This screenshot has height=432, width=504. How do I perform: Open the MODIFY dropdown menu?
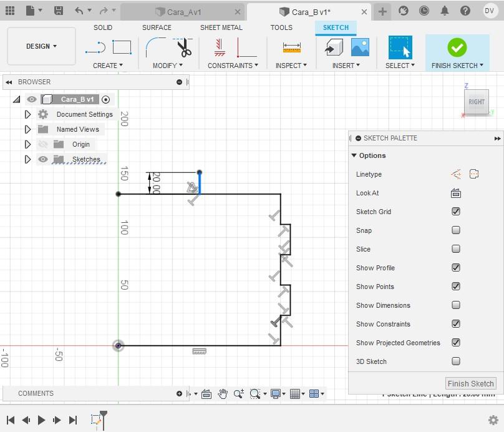[167, 66]
